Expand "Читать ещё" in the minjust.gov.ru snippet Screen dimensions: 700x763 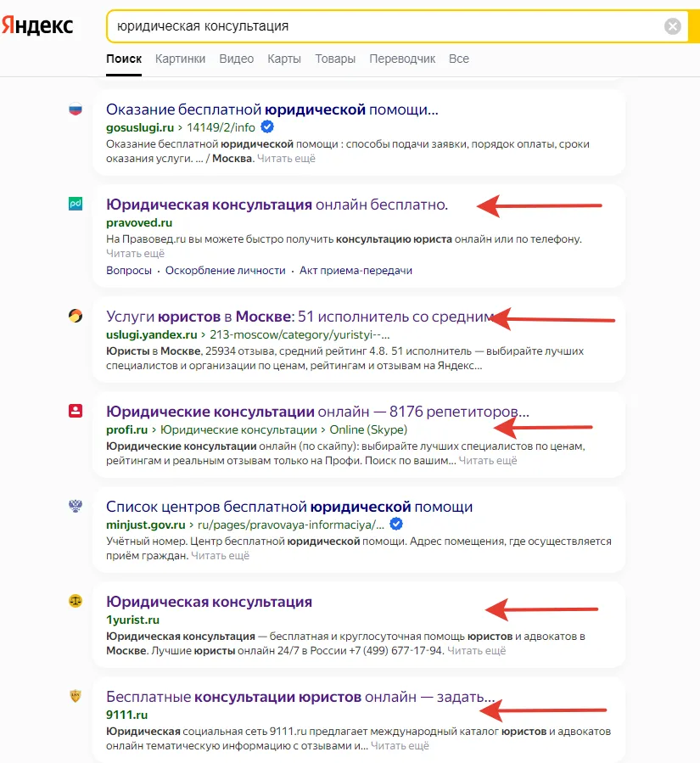(x=220, y=556)
